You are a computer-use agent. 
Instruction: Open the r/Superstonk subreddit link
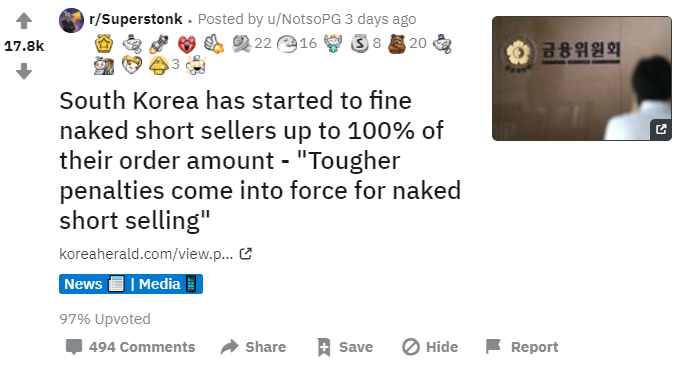coord(136,19)
